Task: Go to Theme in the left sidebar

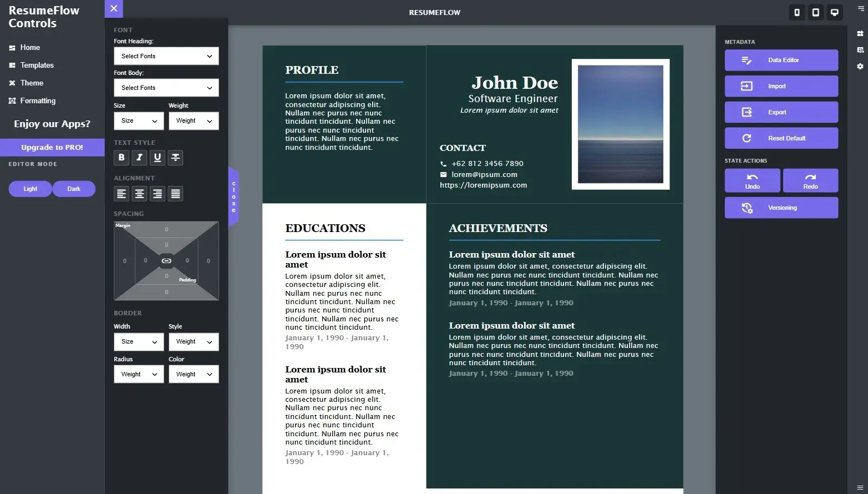Action: [32, 83]
